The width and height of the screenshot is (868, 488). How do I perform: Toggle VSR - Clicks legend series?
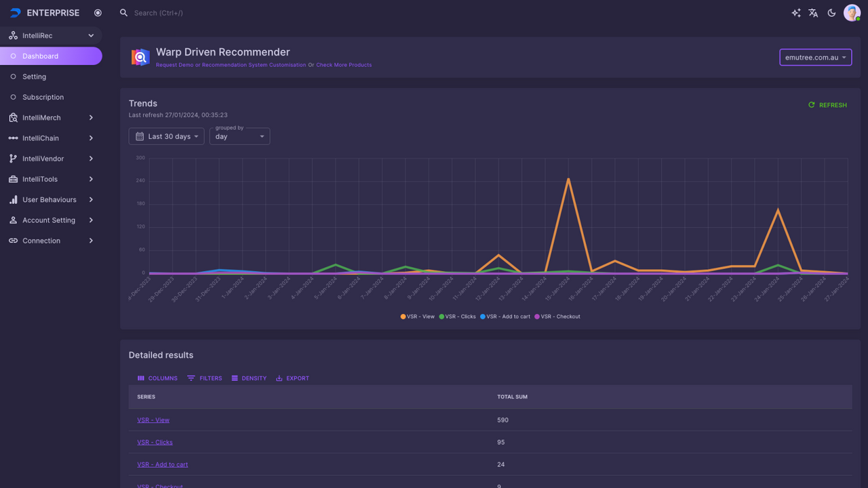[458, 317]
